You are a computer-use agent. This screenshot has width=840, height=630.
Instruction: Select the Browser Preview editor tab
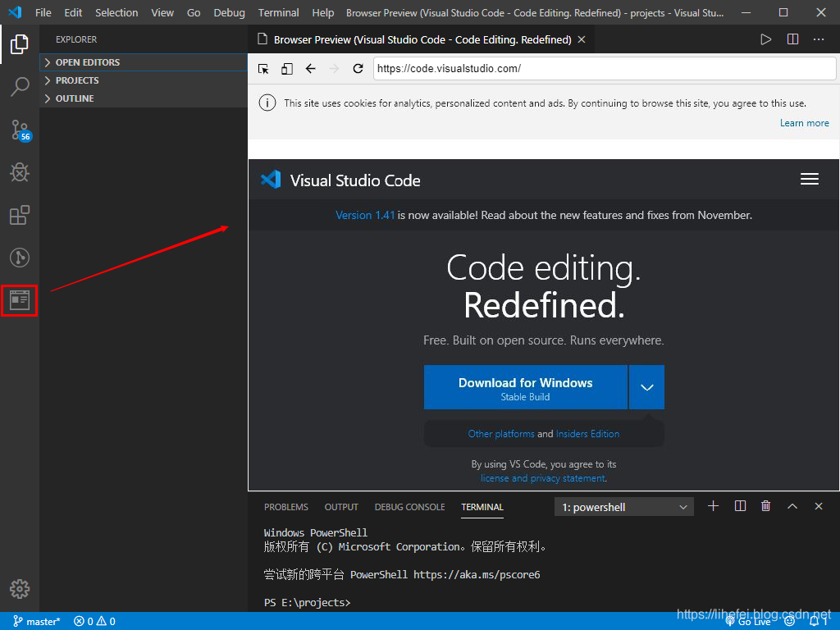point(421,39)
